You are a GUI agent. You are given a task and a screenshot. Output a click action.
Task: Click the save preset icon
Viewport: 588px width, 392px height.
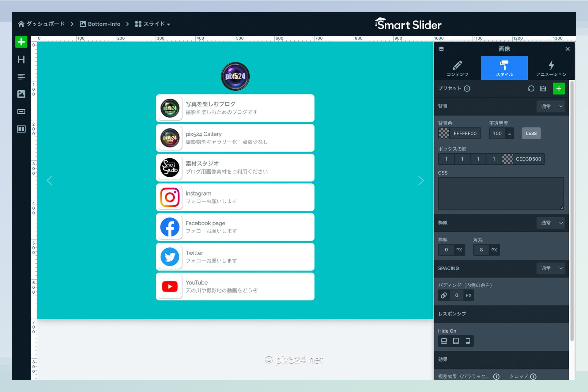pos(543,89)
